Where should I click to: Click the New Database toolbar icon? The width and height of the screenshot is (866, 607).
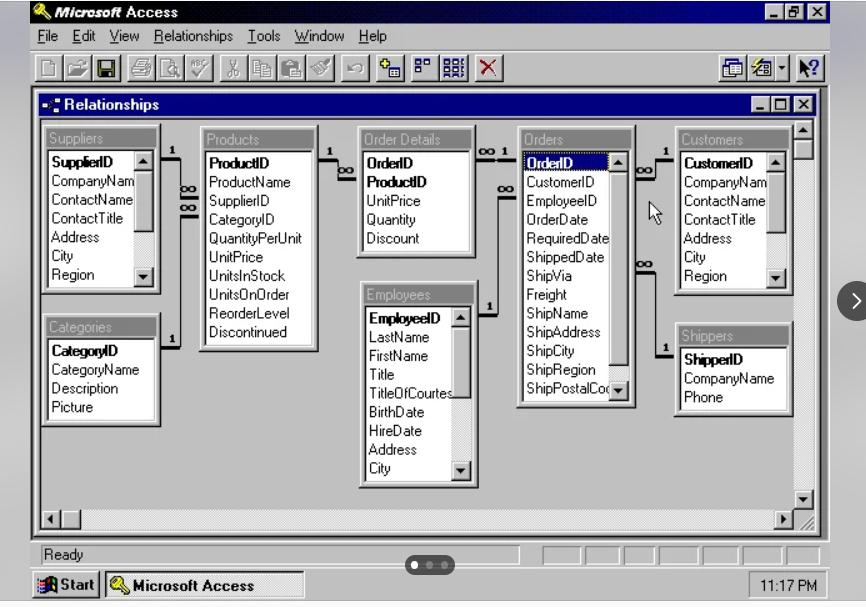tap(49, 68)
